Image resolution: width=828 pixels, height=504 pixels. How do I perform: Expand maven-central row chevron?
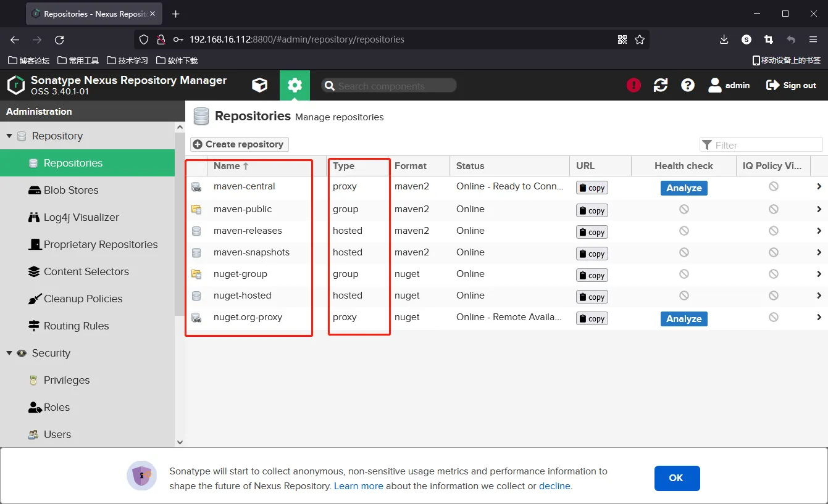819,186
